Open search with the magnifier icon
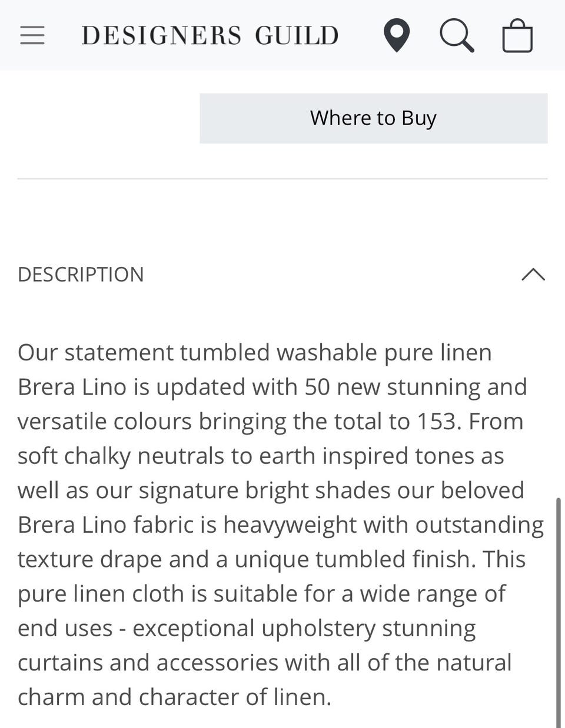The width and height of the screenshot is (565, 728). click(457, 35)
